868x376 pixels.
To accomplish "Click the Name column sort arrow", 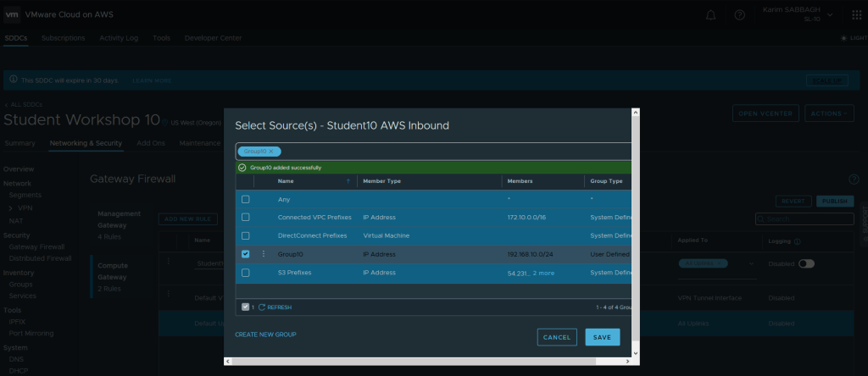I will click(348, 181).
